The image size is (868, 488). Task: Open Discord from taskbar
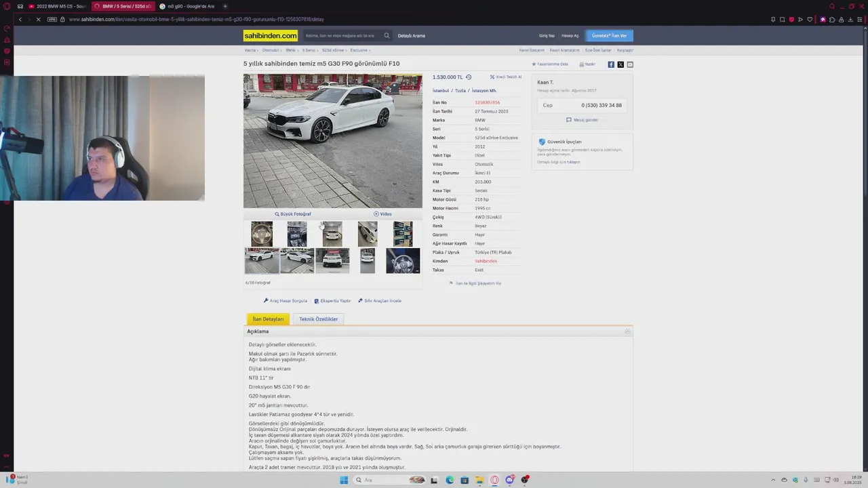pos(509,480)
